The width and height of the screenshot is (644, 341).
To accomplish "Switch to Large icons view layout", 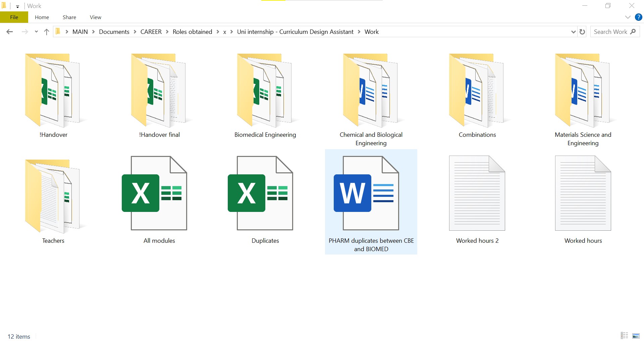I will [x=636, y=336].
